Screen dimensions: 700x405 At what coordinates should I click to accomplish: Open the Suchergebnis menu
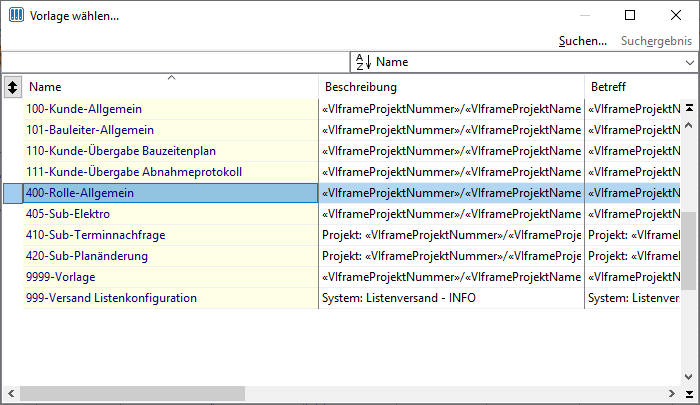656,41
